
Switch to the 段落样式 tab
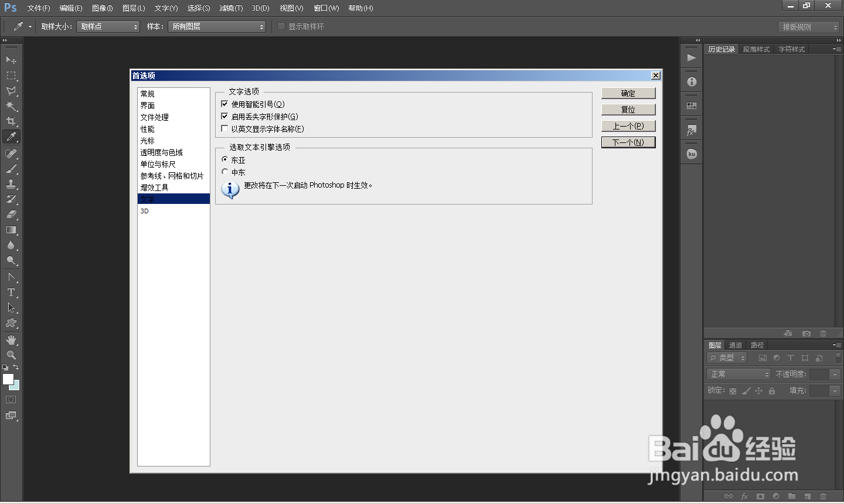(756, 49)
